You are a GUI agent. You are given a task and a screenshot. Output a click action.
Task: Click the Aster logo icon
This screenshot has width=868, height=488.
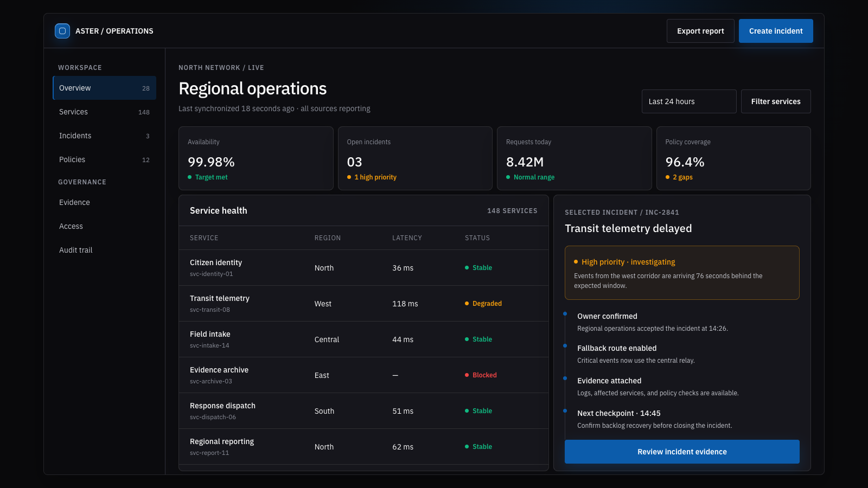(x=62, y=31)
